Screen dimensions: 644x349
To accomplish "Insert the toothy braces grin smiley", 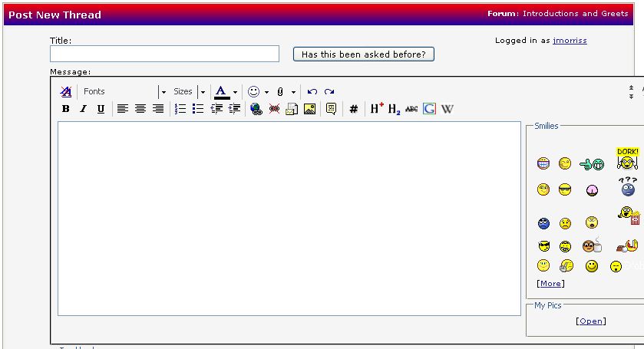I will [x=543, y=163].
